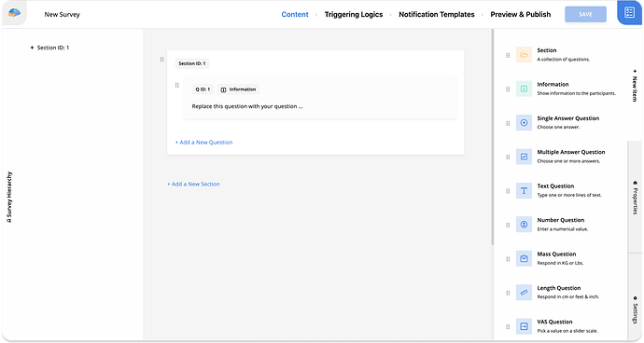Select the VAS Question icon

coord(525,326)
